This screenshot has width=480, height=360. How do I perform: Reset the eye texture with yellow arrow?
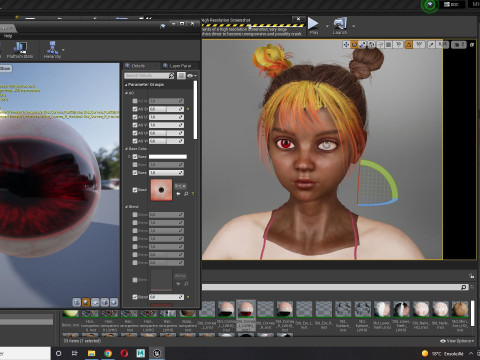point(193,194)
